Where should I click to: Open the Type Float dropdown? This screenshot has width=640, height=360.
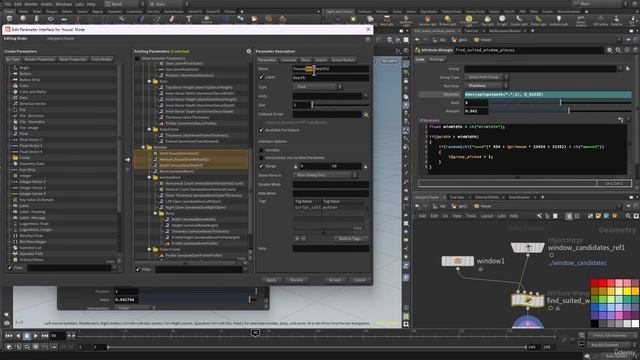317,87
